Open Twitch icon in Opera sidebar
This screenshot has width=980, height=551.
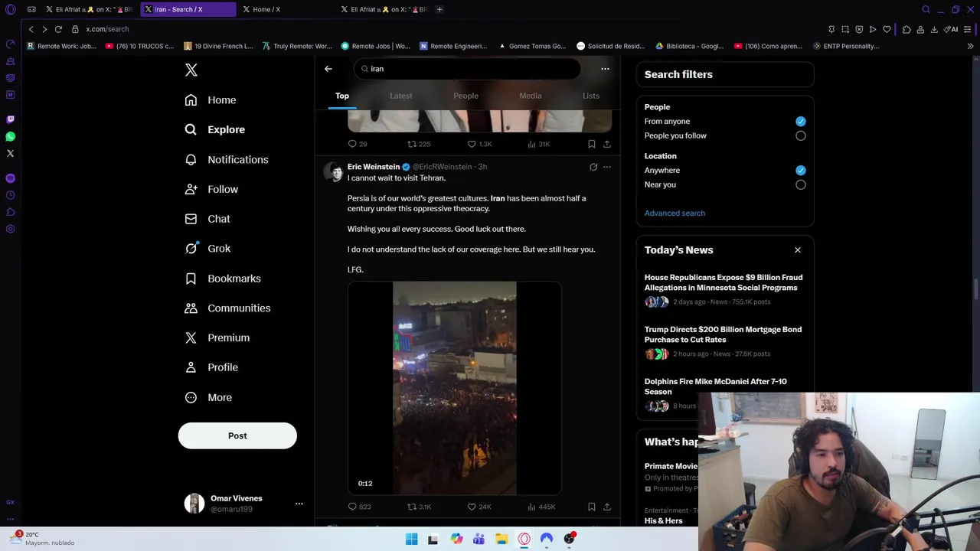coord(10,119)
